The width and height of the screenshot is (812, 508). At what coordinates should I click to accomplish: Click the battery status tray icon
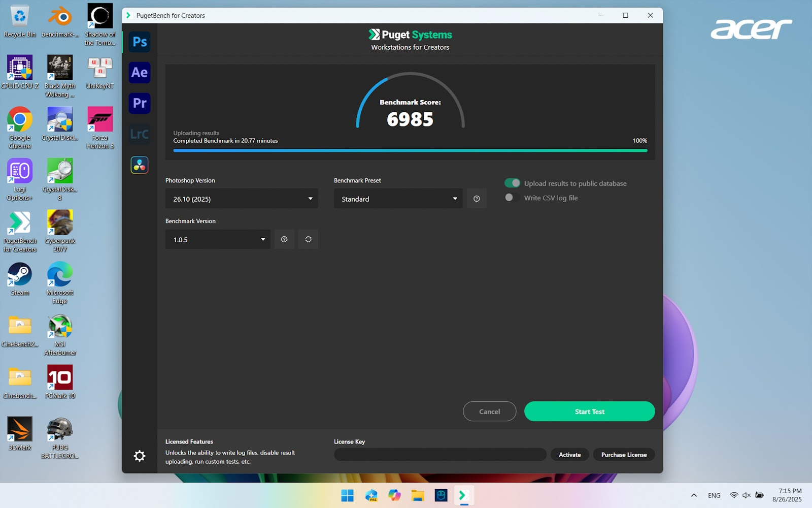tap(760, 495)
